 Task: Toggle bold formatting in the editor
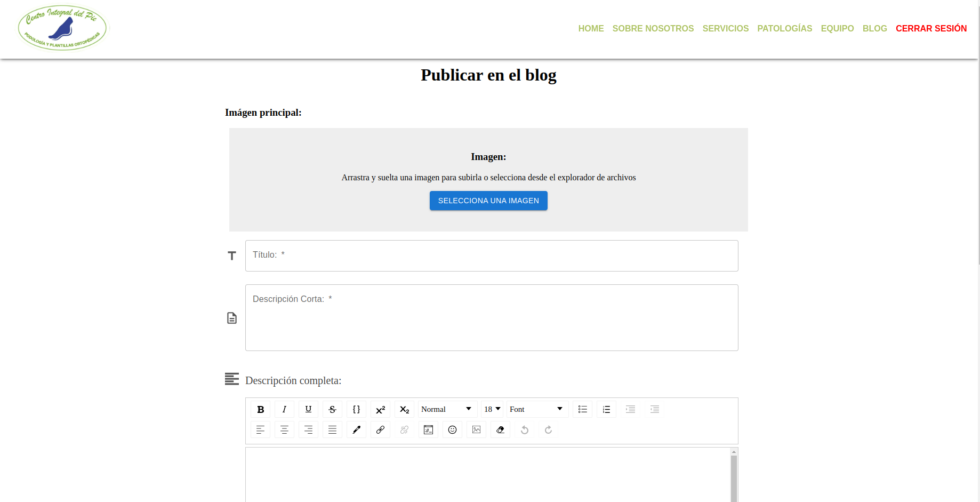coord(260,409)
